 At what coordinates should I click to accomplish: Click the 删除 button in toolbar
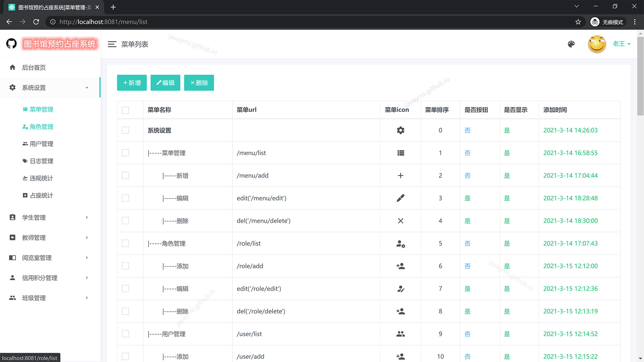[x=199, y=83]
